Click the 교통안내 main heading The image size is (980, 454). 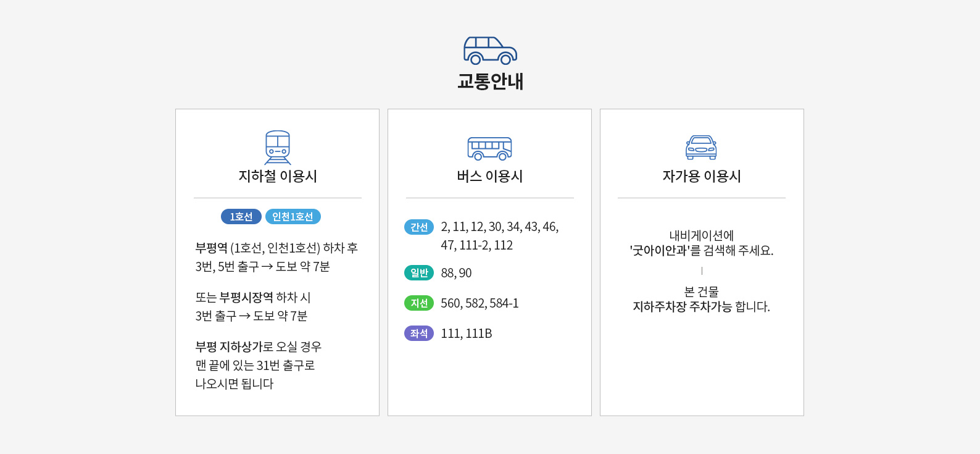pos(490,82)
